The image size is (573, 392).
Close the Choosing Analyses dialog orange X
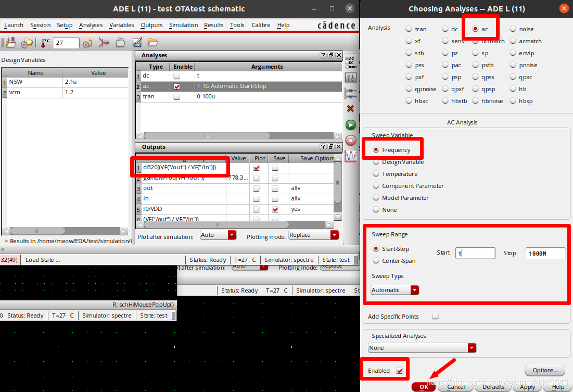(x=564, y=8)
